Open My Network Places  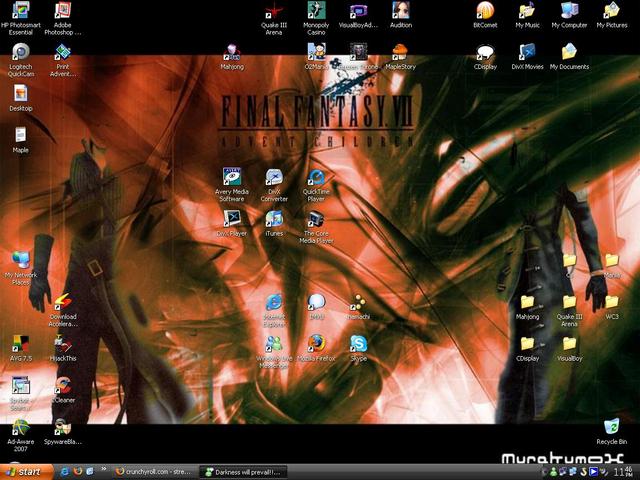click(x=20, y=269)
